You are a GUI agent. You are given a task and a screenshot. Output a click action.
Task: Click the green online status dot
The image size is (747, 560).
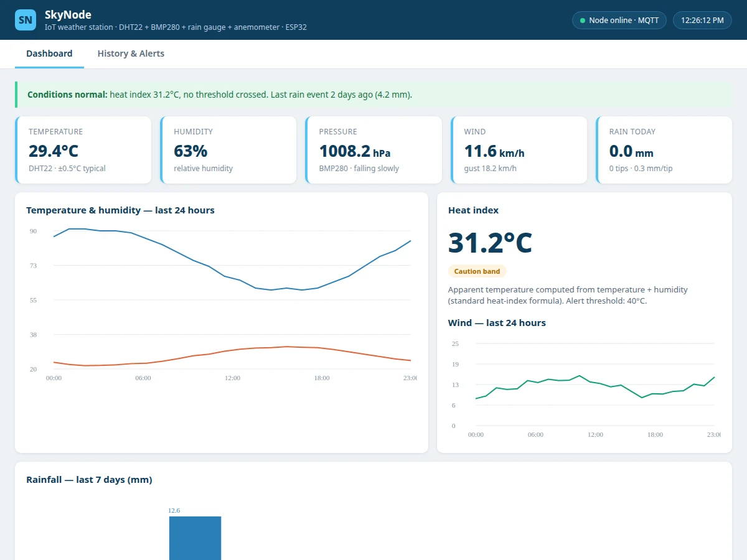coord(583,21)
